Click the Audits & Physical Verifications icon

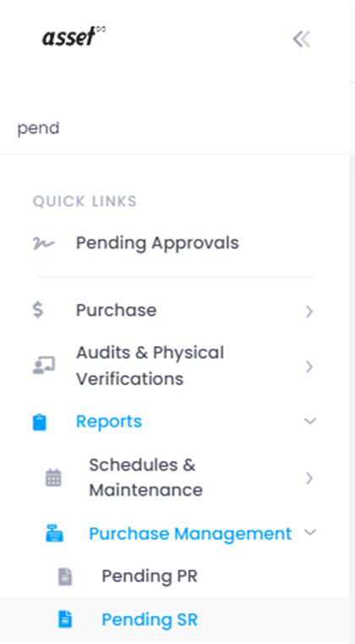[x=43, y=365]
